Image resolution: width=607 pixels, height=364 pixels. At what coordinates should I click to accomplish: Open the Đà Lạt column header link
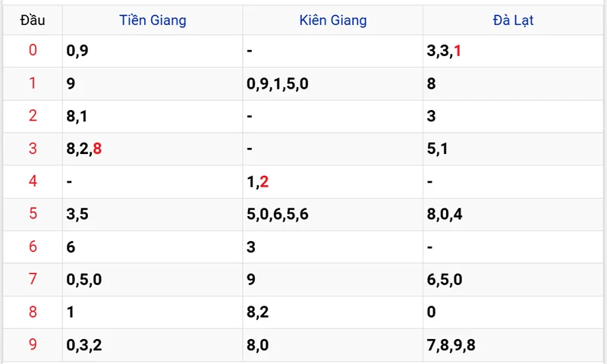point(514,20)
